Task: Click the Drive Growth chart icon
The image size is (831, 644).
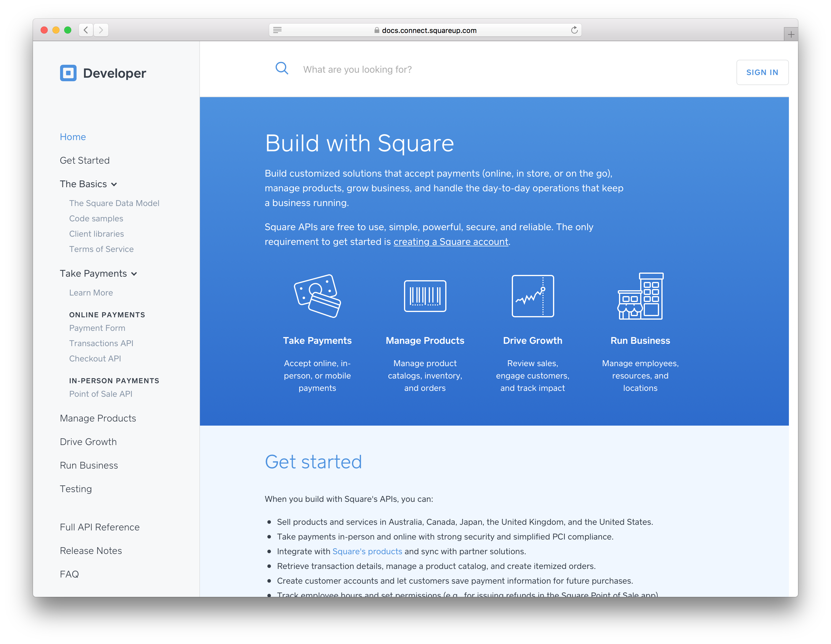Action: [x=532, y=296]
